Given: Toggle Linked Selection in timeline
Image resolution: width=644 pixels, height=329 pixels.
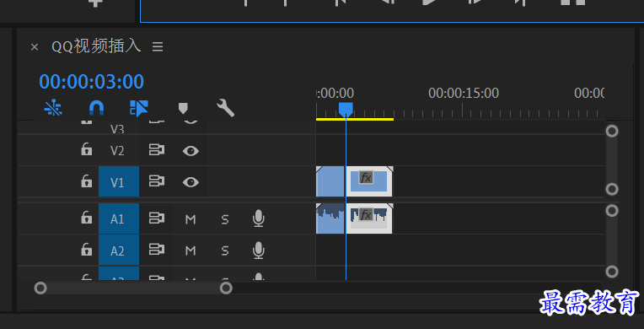Looking at the screenshot, I should coord(139,108).
